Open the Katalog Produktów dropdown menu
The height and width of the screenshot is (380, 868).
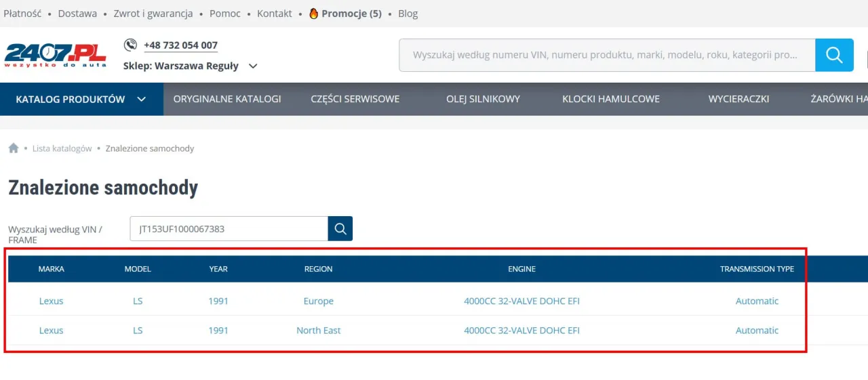coord(81,99)
